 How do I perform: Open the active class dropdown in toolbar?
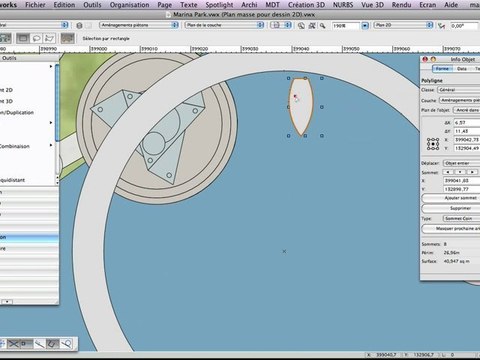click(33, 25)
